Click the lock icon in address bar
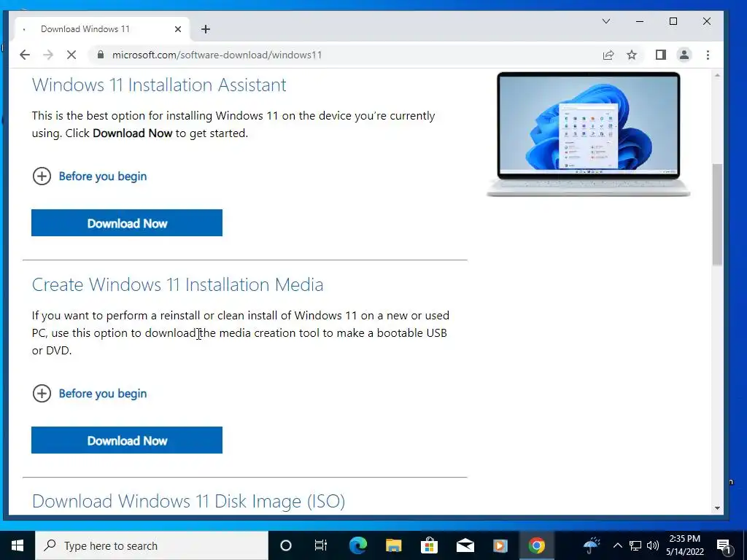747x560 pixels. coord(100,55)
